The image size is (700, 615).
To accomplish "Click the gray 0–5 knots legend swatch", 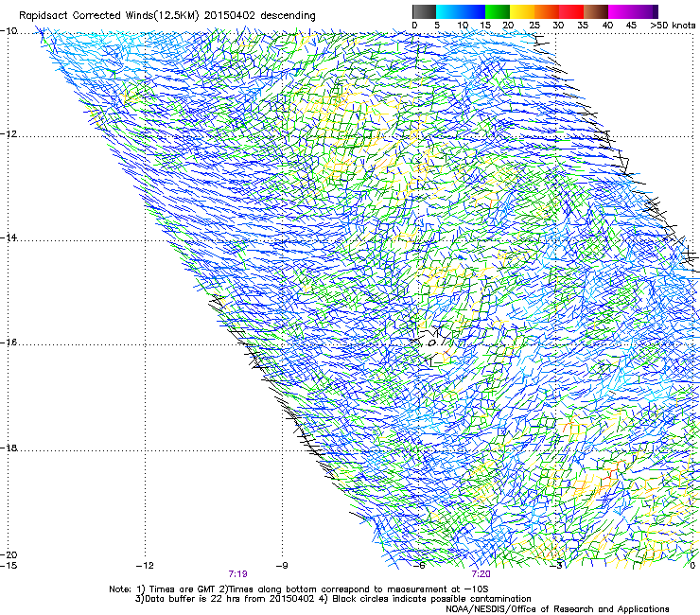I will tap(424, 11).
